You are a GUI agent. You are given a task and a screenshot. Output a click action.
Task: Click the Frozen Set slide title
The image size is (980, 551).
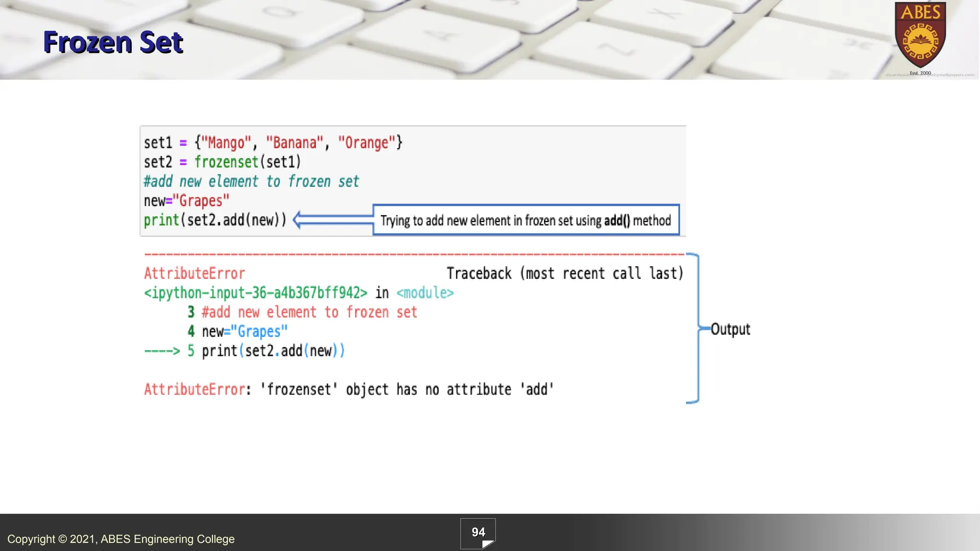[113, 42]
